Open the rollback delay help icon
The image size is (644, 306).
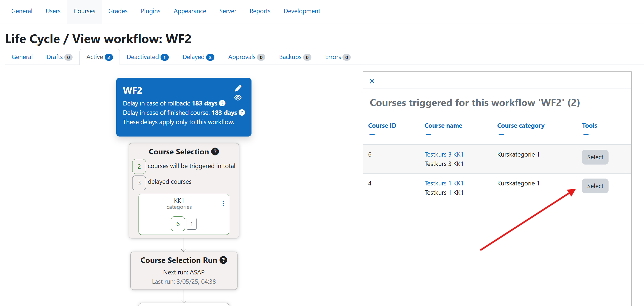(x=222, y=103)
